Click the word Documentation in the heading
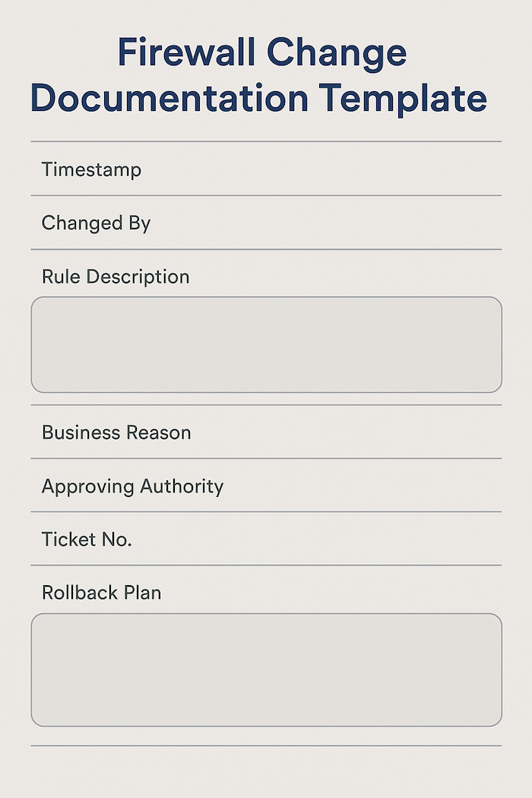The width and height of the screenshot is (532, 798). click(x=169, y=99)
